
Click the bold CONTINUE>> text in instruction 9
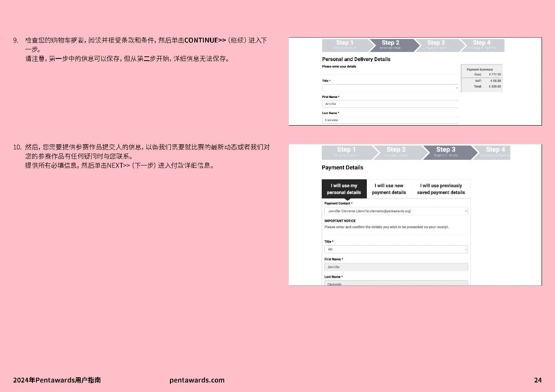pos(205,40)
